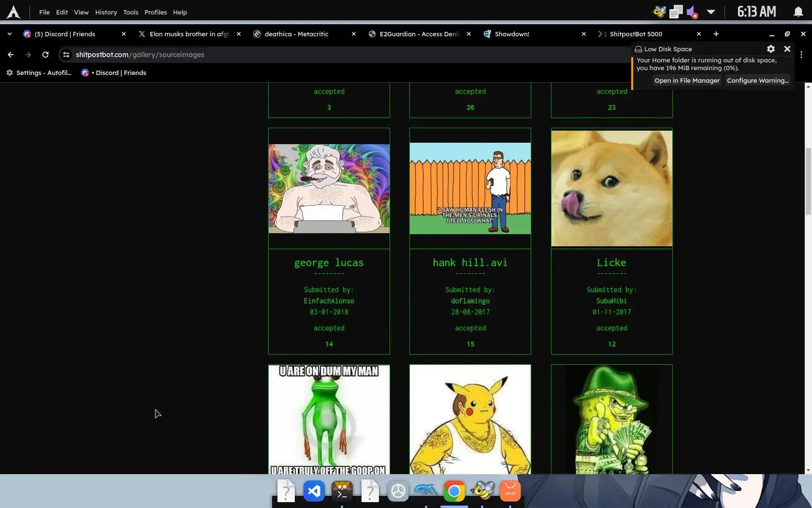812x508 pixels.
Task: Open the browser kebab menu
Action: [x=801, y=55]
